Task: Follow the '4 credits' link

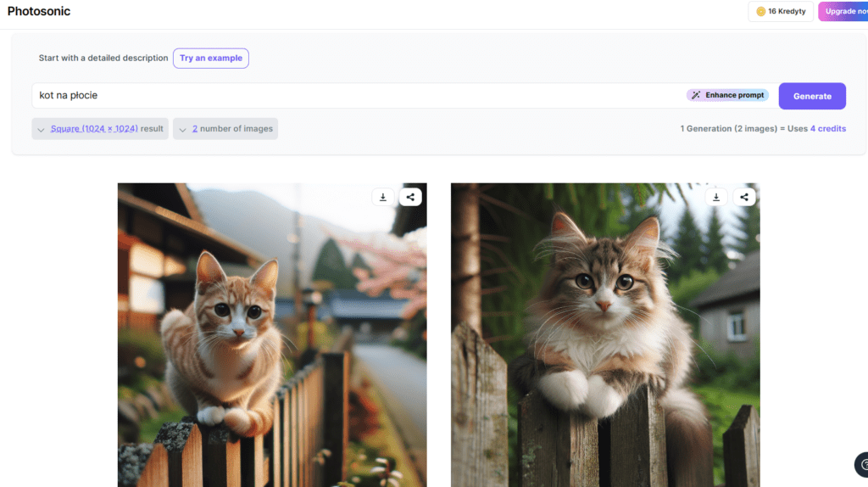Action: coord(827,129)
